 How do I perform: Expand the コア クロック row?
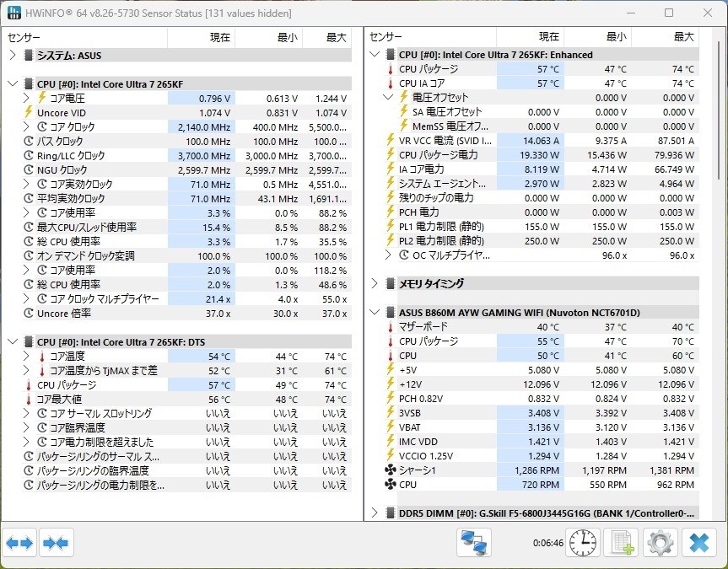(x=26, y=126)
